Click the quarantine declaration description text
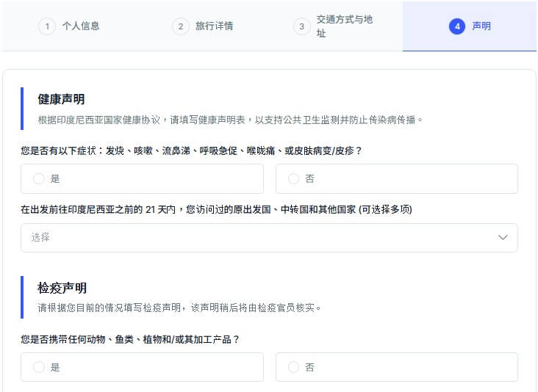The width and height of the screenshot is (538, 392). 179,308
